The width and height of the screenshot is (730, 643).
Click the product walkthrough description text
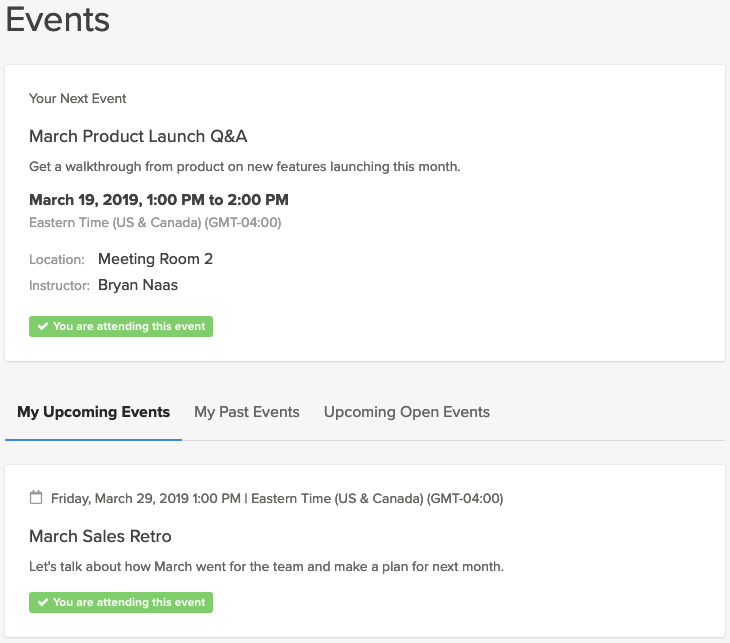click(x=244, y=167)
